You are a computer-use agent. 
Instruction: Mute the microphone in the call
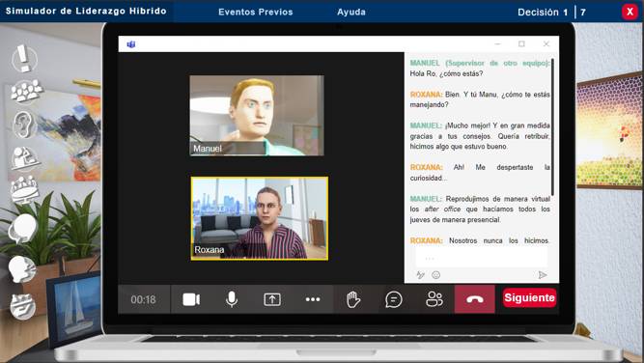232,299
